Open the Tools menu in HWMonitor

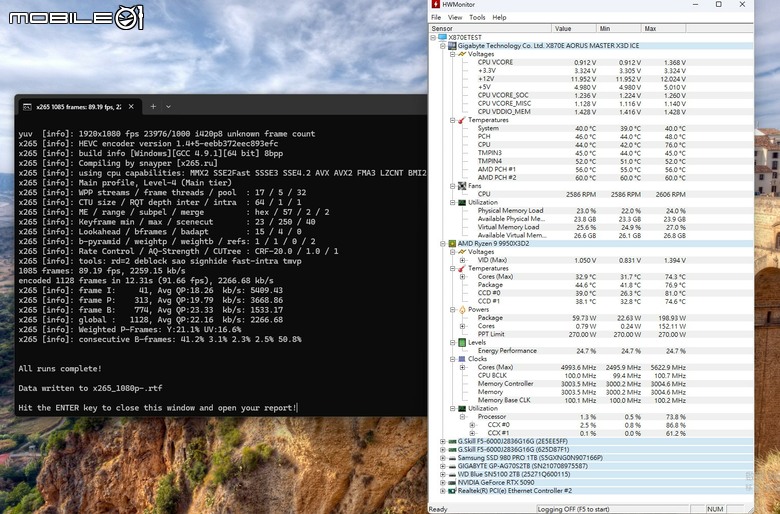[x=477, y=17]
